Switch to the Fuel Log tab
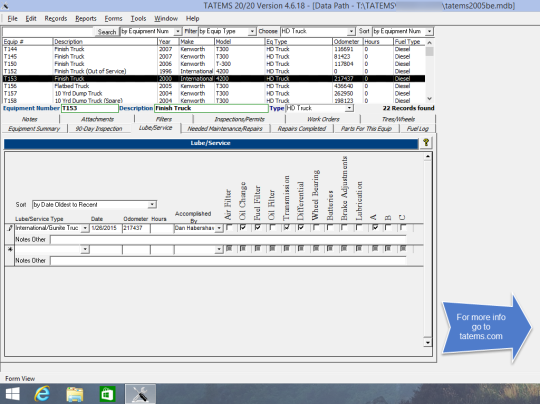 417,128
